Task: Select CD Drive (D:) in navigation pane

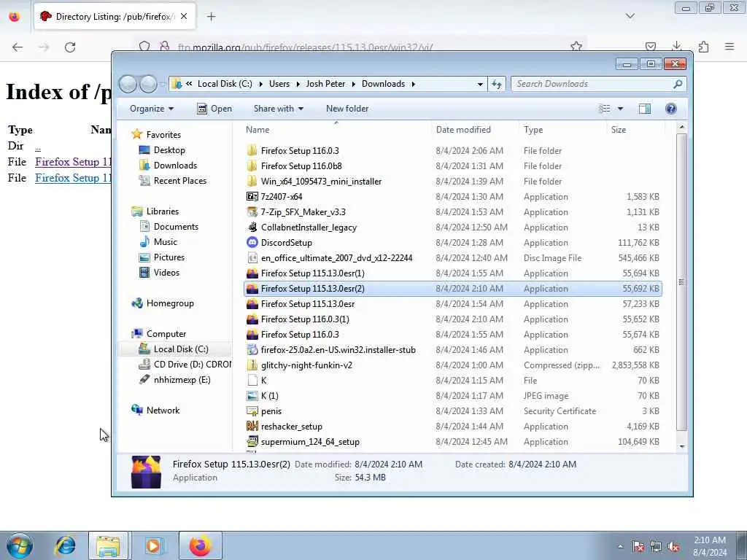Action: (185, 365)
